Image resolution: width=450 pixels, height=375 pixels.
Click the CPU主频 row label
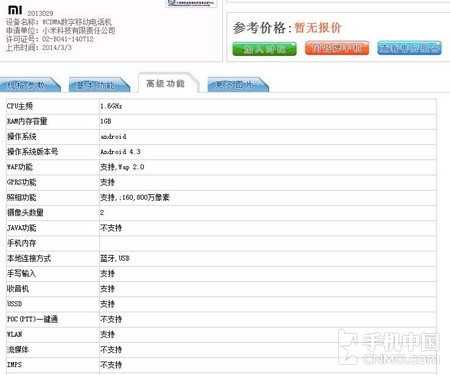(x=20, y=106)
